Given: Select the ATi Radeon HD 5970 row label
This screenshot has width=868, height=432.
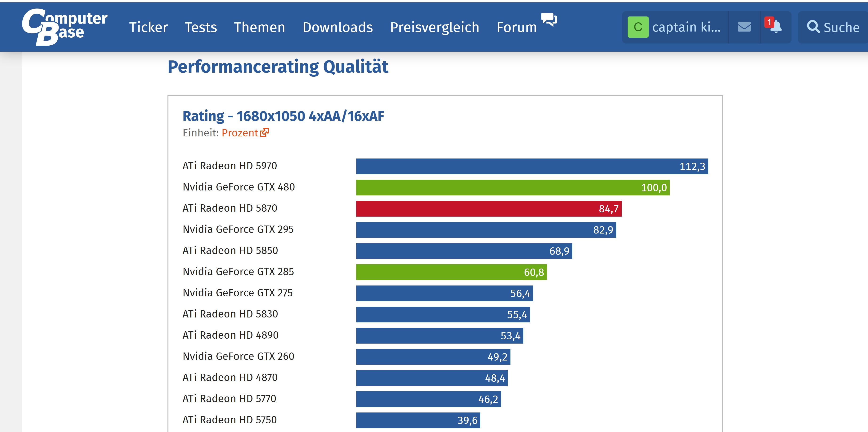Looking at the screenshot, I should 230,166.
